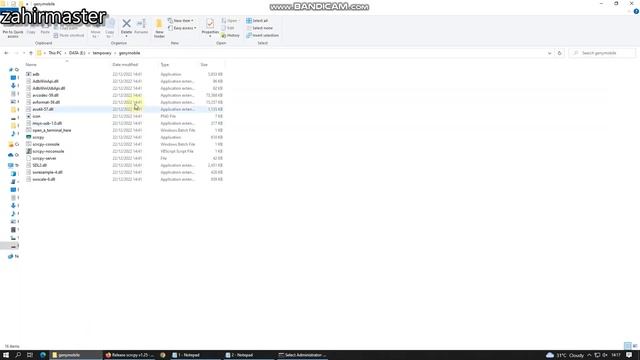
Task: Open taskbar Search icon
Action: point(18,355)
